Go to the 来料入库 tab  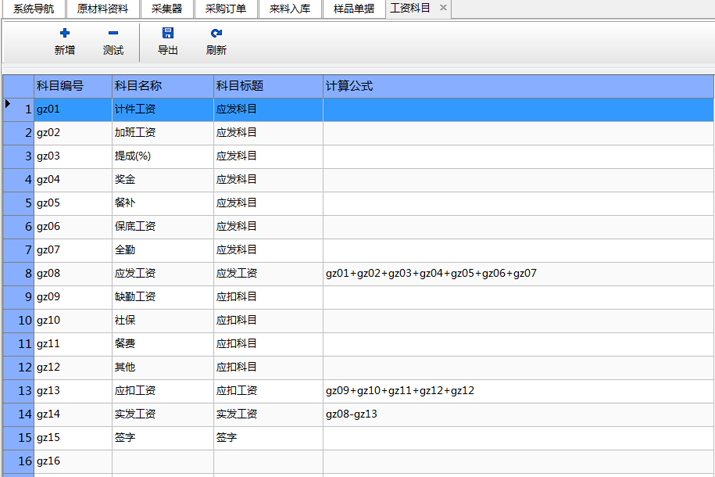[290, 9]
